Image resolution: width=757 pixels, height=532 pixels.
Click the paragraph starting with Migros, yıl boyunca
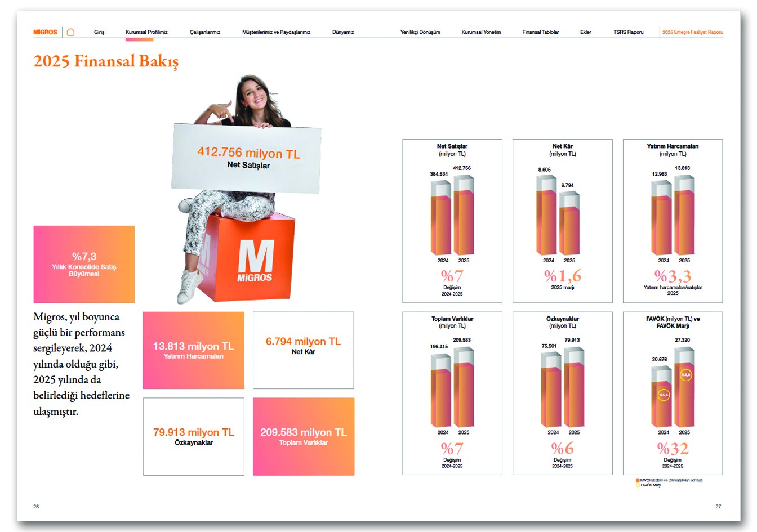(82, 364)
